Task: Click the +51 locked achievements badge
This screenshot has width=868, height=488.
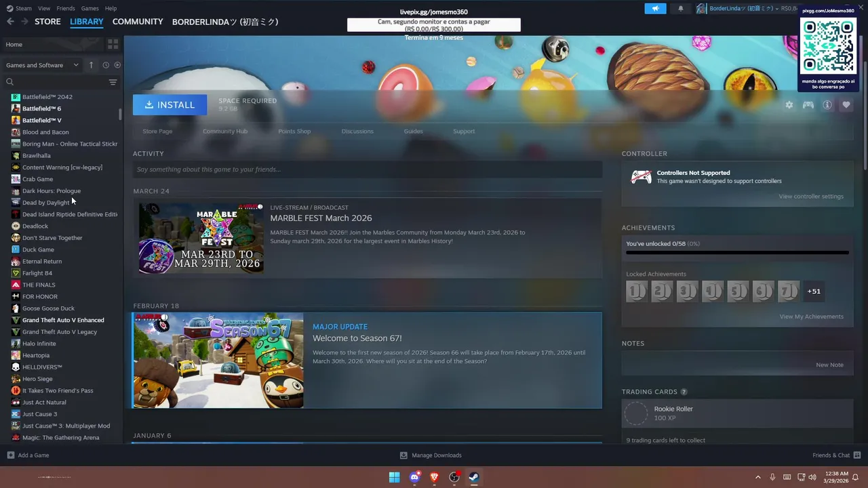Action: coord(814,291)
